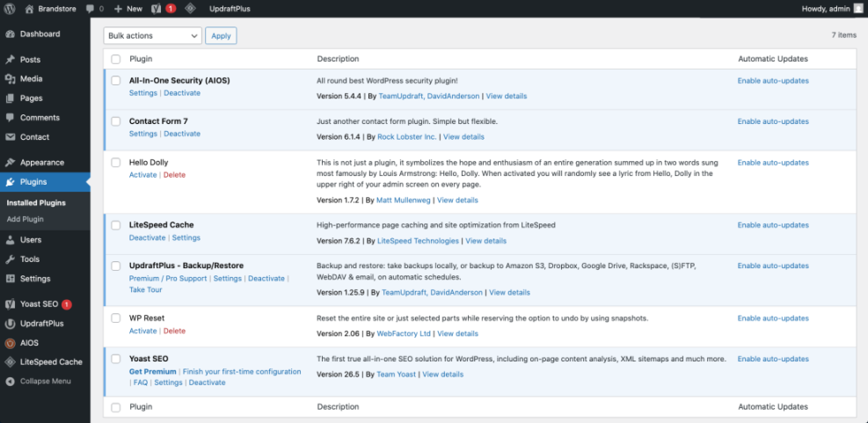This screenshot has height=423, width=868.
Task: Open Installed Plugins submenu item
Action: (x=36, y=203)
